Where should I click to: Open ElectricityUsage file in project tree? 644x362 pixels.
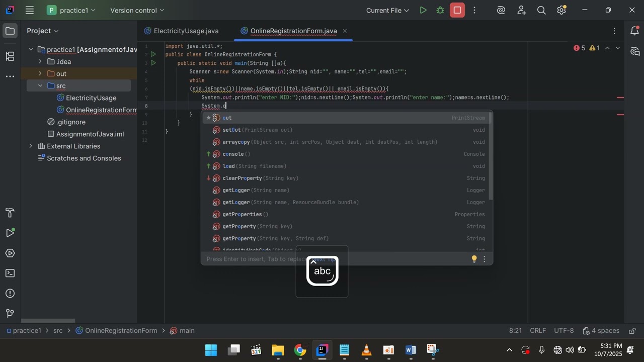pyautogui.click(x=86, y=98)
